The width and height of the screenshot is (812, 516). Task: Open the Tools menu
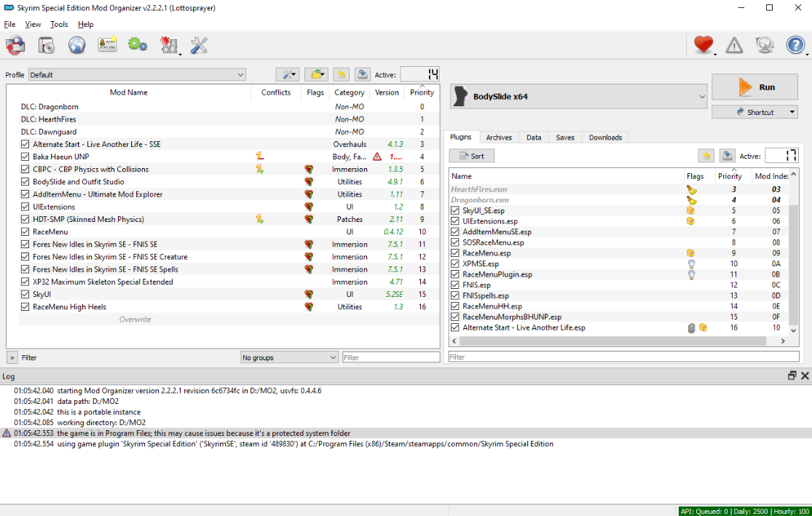tap(59, 24)
